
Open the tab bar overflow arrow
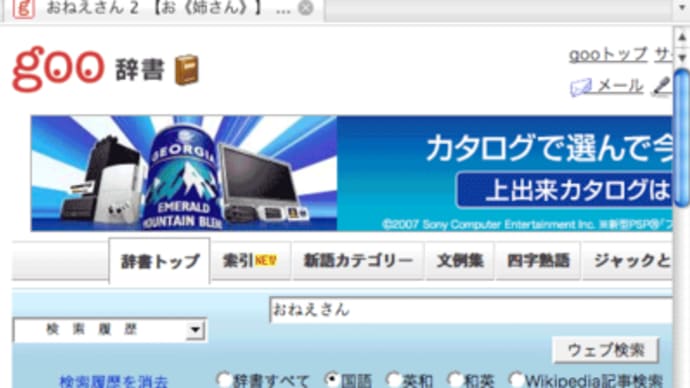681,8
